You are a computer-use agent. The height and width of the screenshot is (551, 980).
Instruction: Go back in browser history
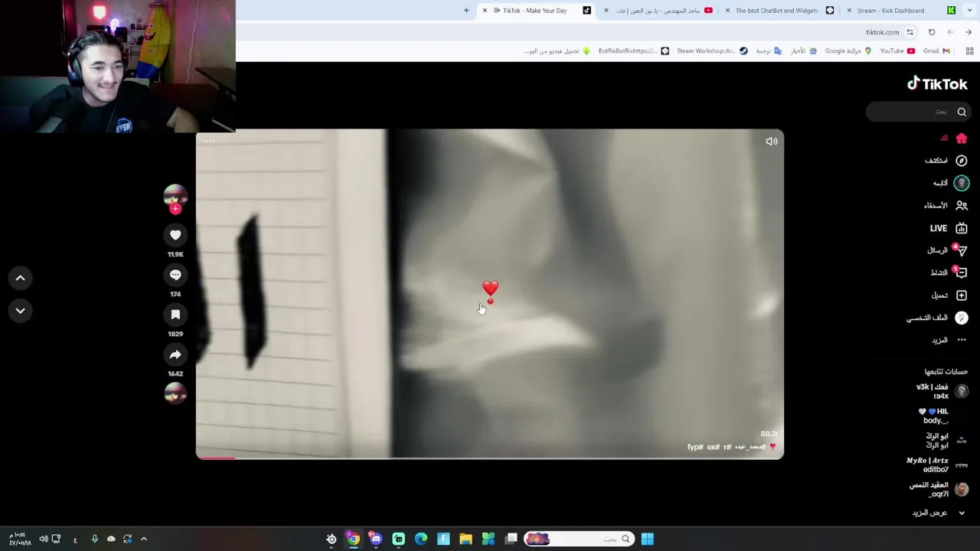tap(950, 32)
